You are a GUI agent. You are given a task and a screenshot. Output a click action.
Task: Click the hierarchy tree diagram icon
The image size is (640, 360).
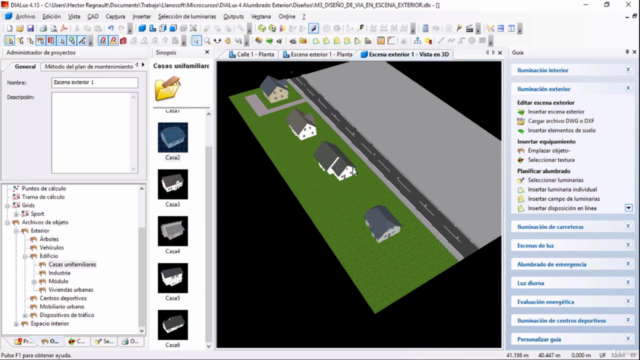click(417, 40)
